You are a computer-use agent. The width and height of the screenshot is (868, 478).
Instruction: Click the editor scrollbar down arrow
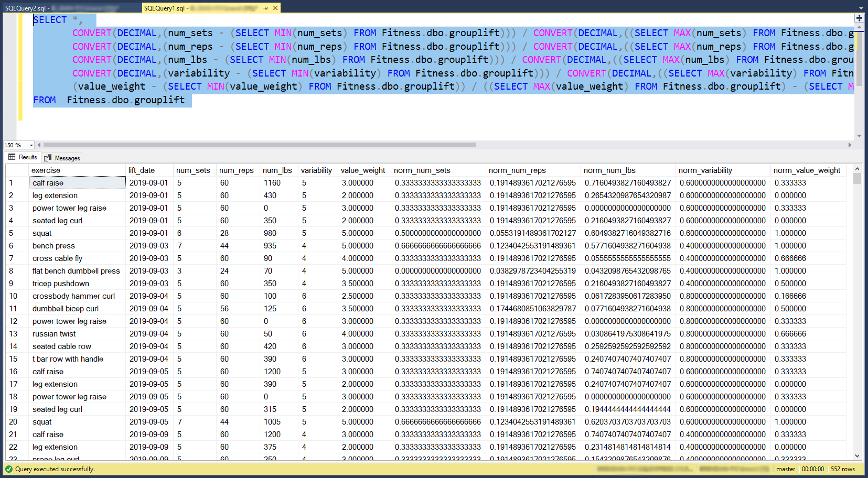click(x=859, y=136)
